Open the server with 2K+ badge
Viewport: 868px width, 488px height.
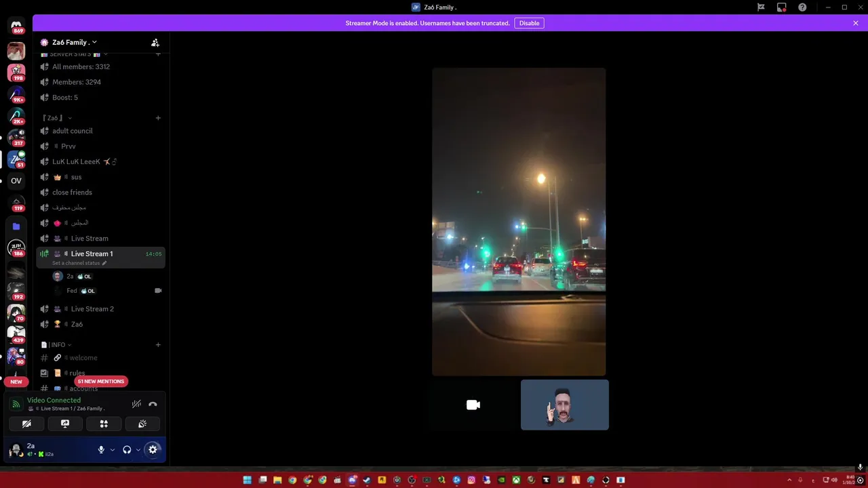[x=16, y=116]
